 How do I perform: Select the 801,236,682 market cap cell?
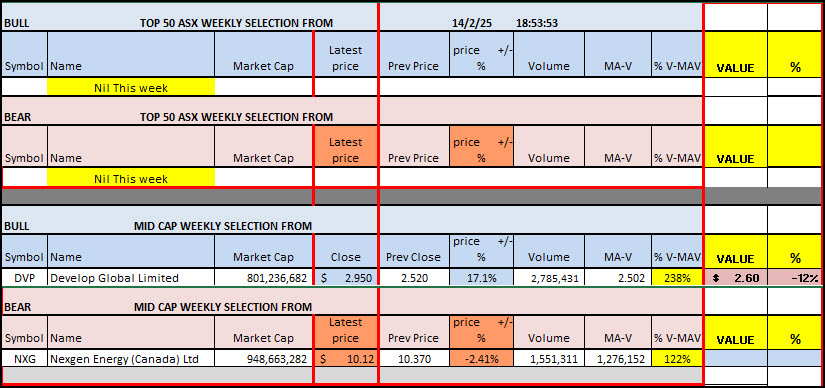click(x=264, y=278)
